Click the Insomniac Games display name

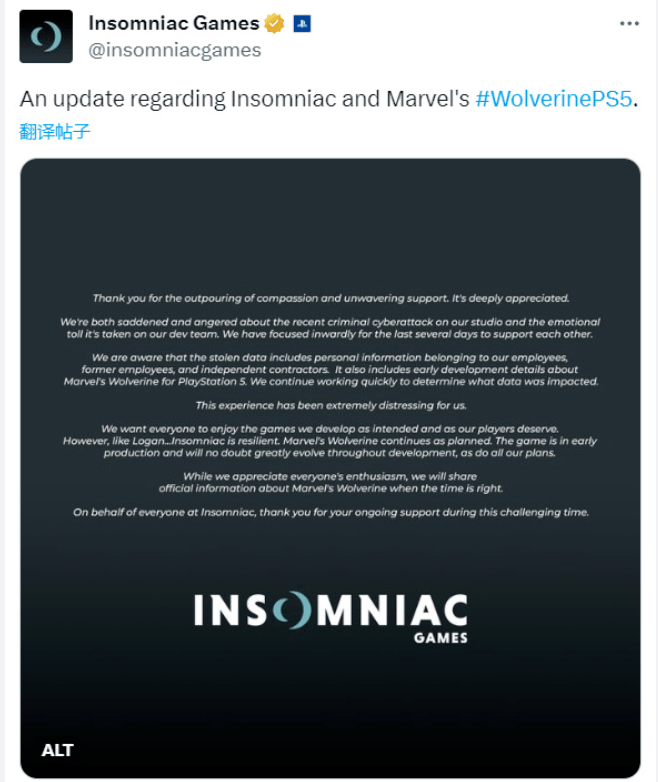click(x=174, y=23)
